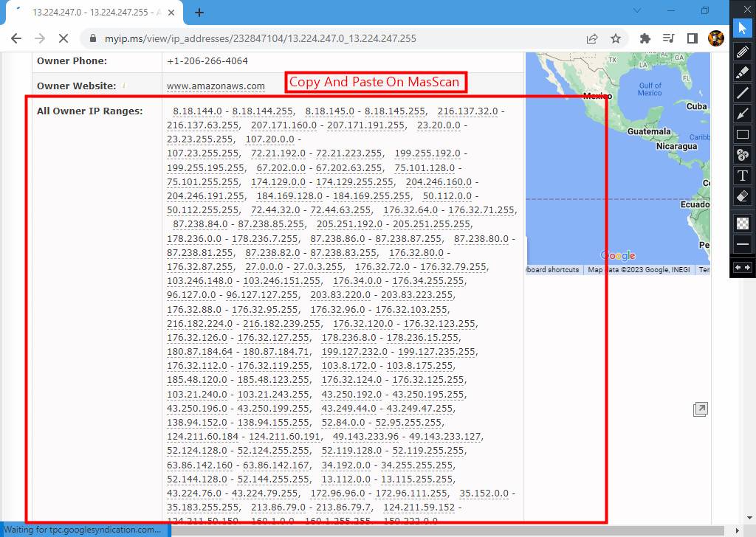This screenshot has width=756, height=537.
Task: Share this page from the address bar
Action: point(592,38)
